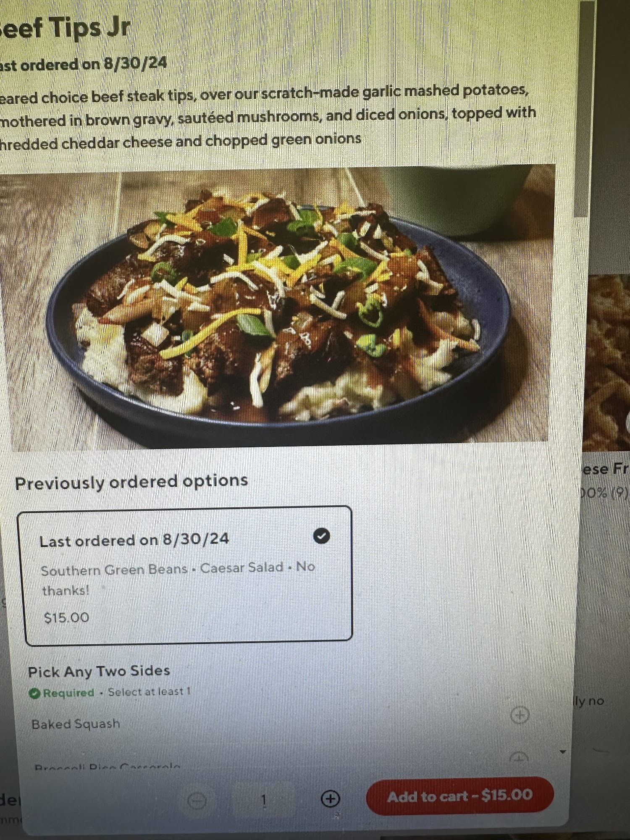Screen dimensions: 630x840
Task: Click the Baked Squash side label
Action: (76, 724)
